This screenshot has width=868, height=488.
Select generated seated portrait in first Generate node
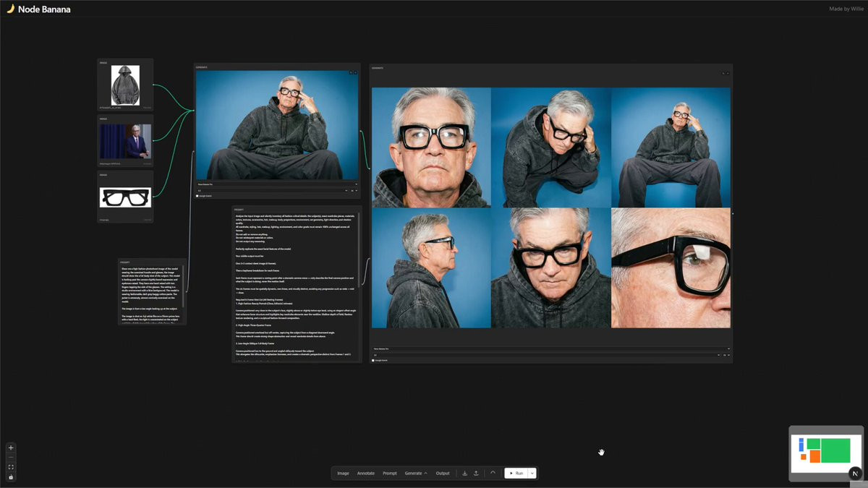(x=276, y=124)
